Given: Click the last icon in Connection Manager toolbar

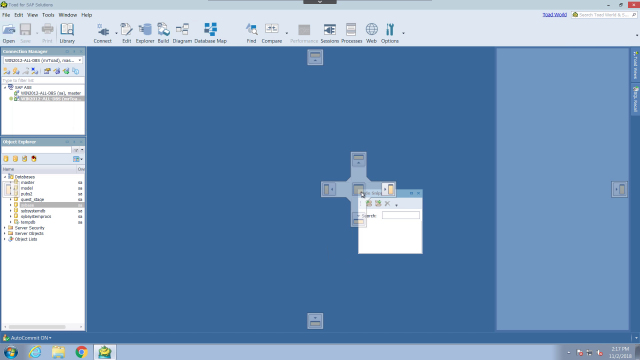Looking at the screenshot, I should 76,71.
